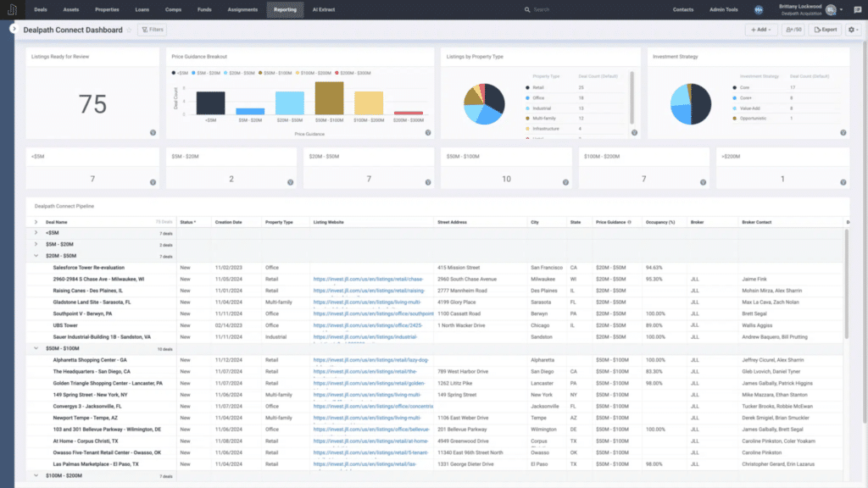Expand the $100M - $200M pipeline group

point(36,476)
